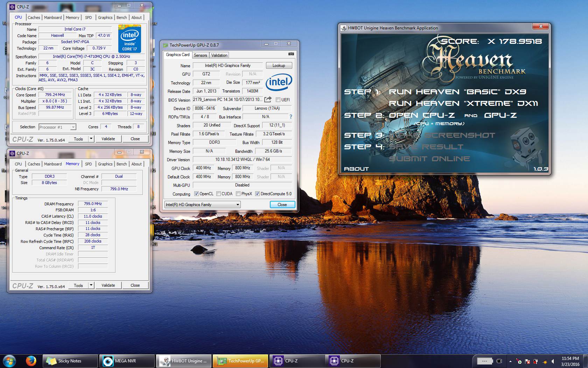Click the Lookup button in GPU-Z
Screen dimensions: 588x368
(279, 66)
